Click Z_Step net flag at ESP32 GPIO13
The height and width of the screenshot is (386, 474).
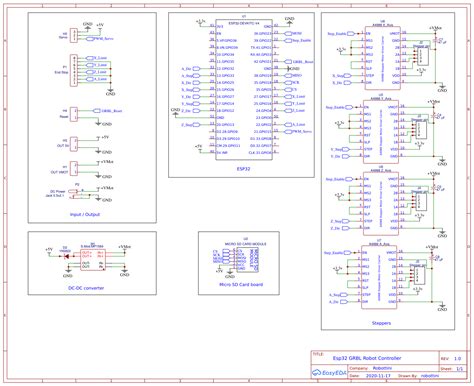190,125
